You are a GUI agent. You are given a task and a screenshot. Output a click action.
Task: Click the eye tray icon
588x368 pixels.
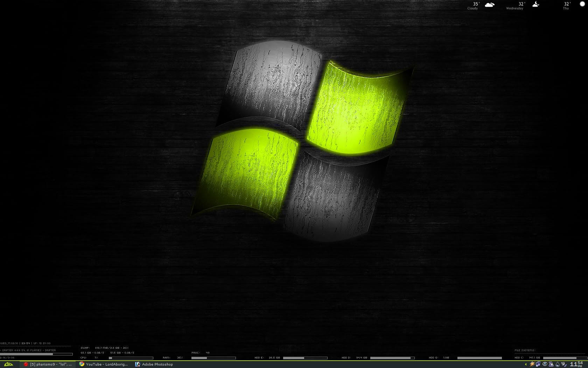[x=545, y=364]
